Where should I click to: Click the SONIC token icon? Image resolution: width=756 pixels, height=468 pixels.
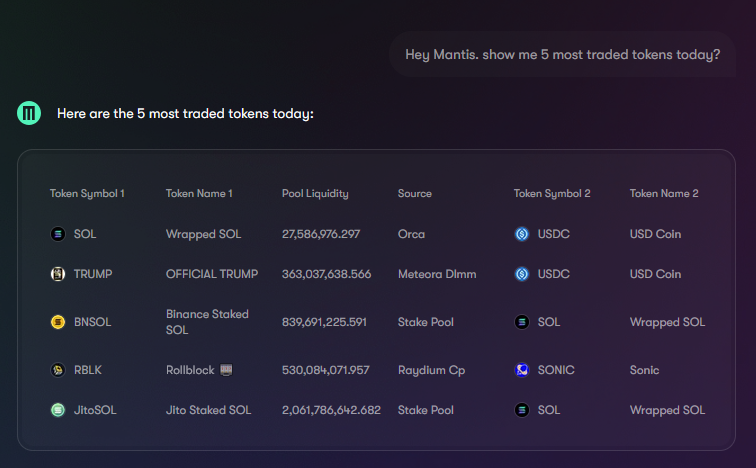pyautogui.click(x=522, y=370)
